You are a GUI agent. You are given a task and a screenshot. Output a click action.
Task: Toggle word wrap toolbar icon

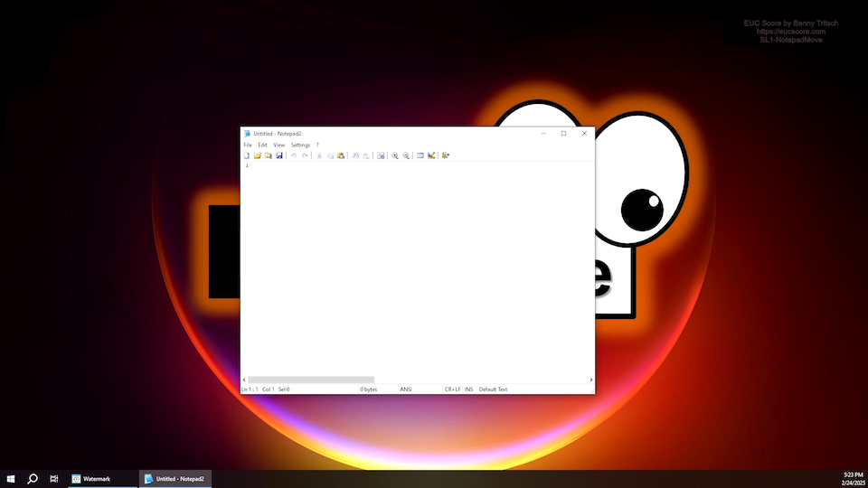click(382, 155)
